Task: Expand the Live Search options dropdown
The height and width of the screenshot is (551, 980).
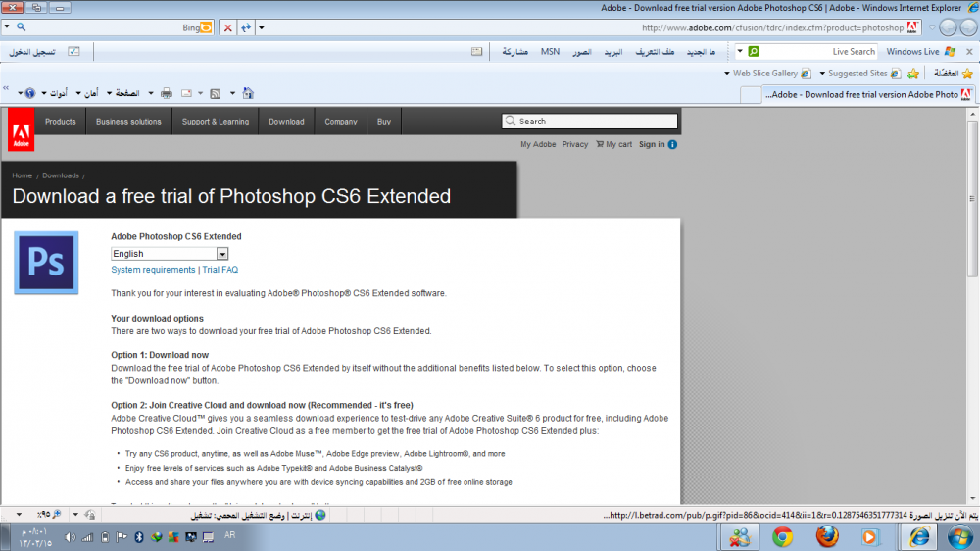Action: click(740, 51)
